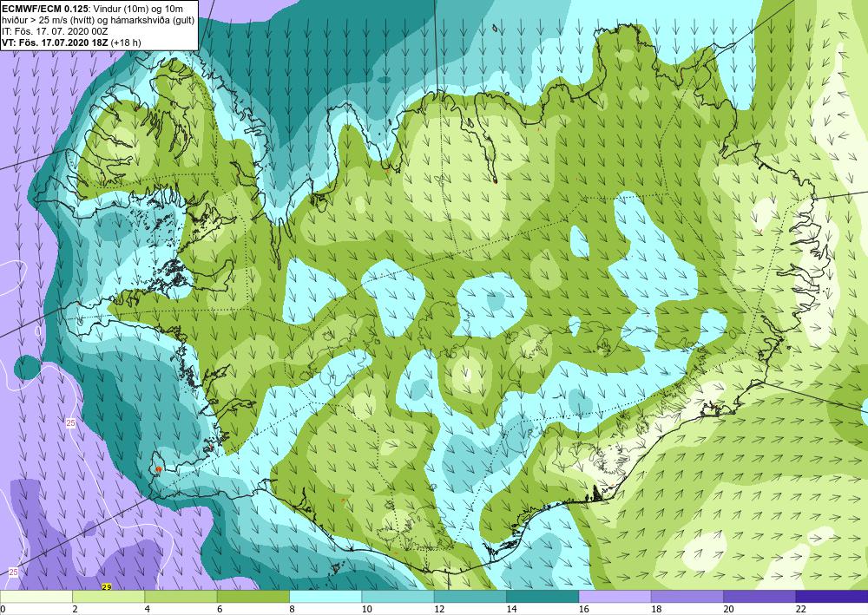This screenshot has height=615, width=868.
Task: Click the legend value label 6
Action: [x=220, y=610]
